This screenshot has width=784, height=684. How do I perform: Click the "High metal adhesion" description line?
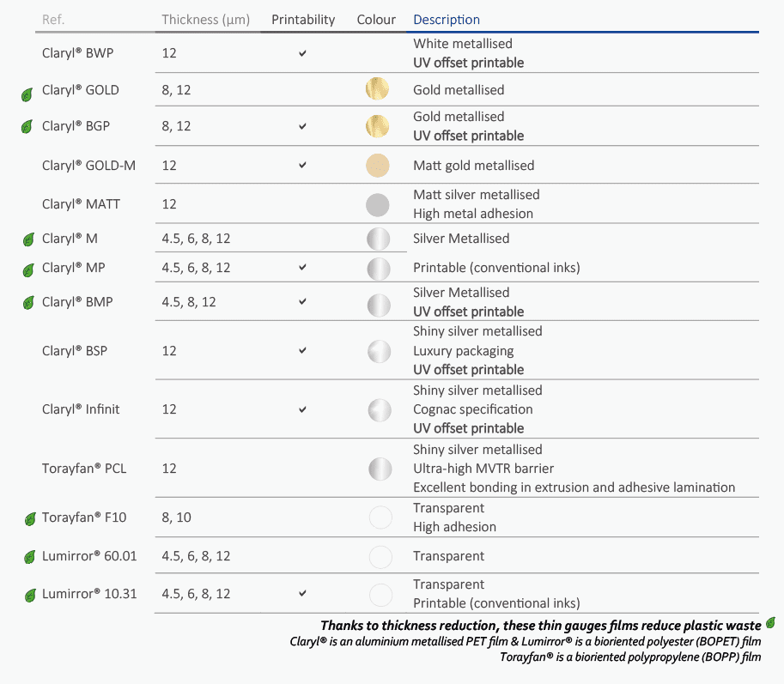473,214
